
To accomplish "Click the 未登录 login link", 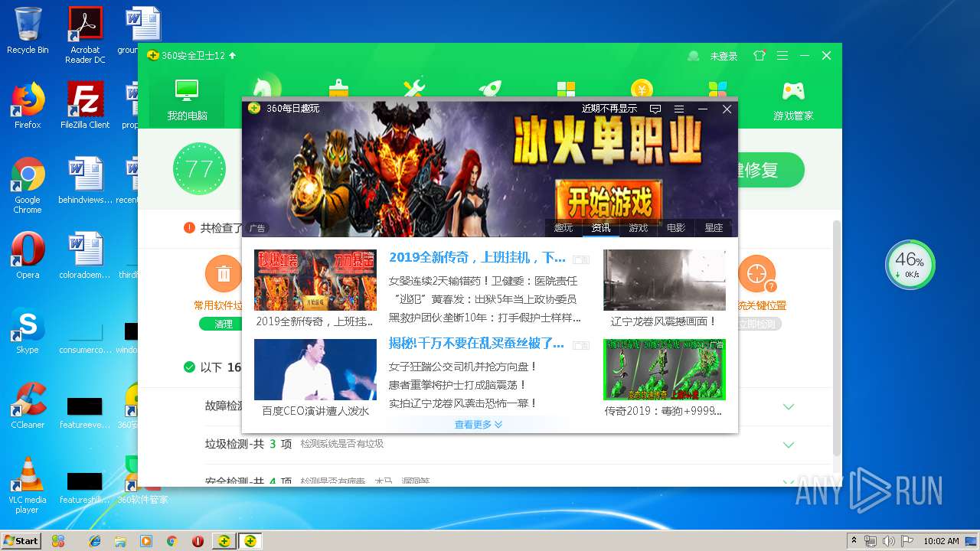I will click(724, 56).
